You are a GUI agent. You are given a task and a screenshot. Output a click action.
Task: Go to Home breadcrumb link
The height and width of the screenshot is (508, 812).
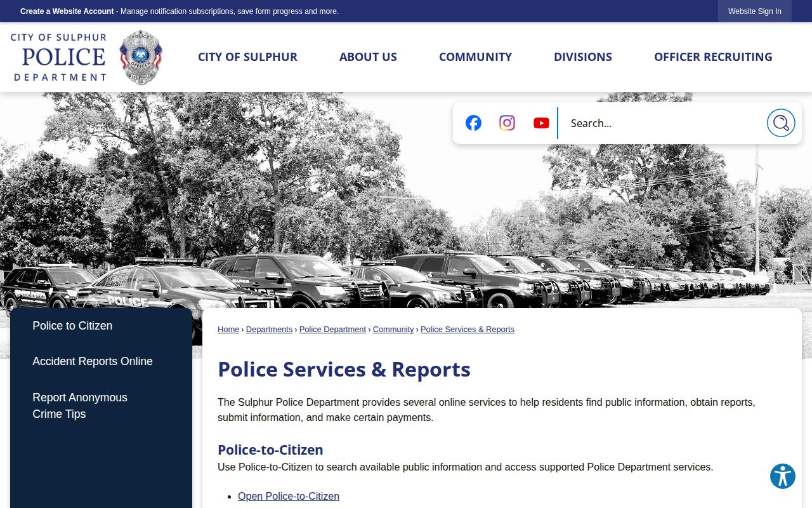228,330
